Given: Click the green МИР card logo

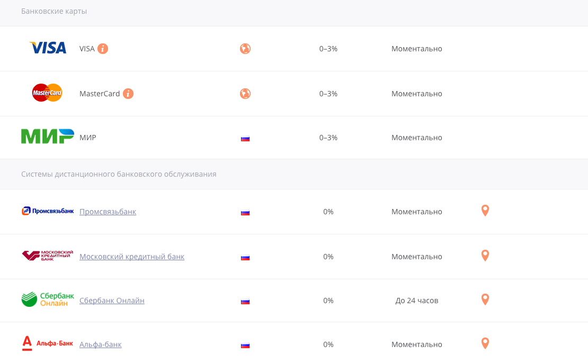Looking at the screenshot, I should 48,136.
